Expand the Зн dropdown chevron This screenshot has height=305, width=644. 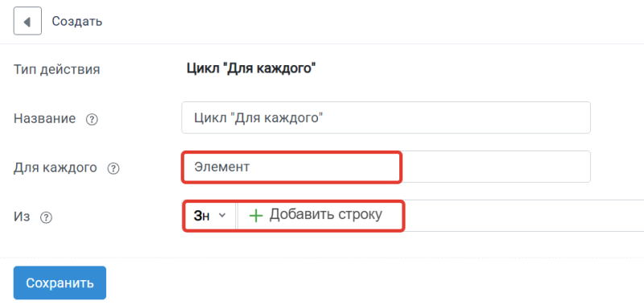click(x=222, y=215)
